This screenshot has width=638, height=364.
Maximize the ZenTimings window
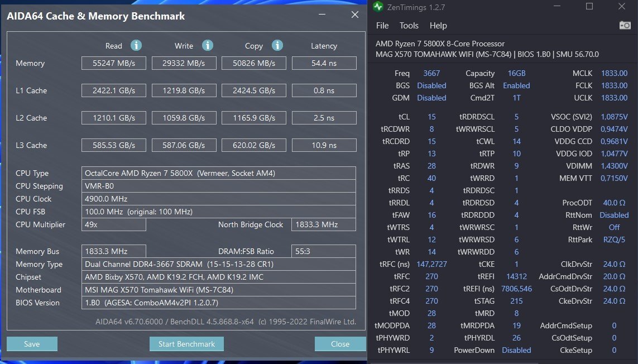tap(589, 7)
